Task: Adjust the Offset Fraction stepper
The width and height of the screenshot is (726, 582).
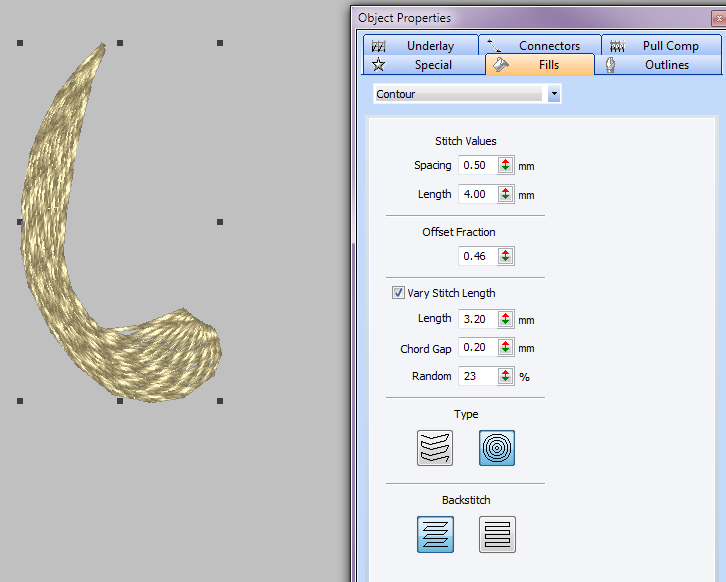Action: 506,257
